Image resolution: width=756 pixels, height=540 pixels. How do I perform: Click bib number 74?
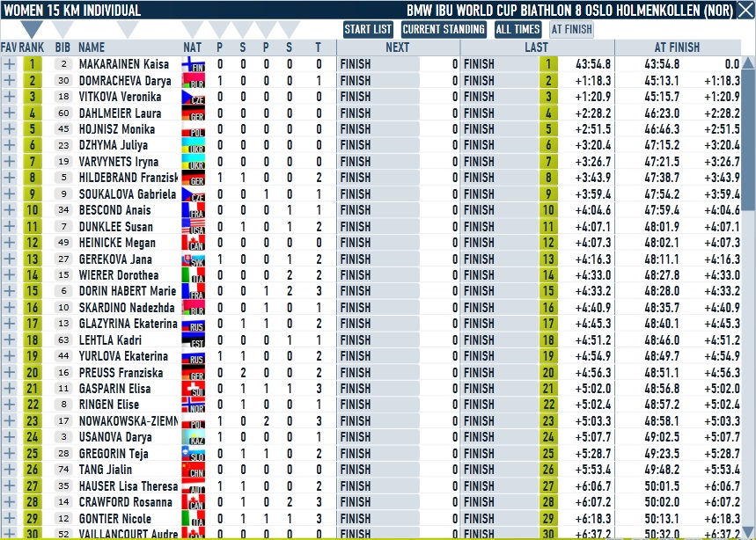(x=63, y=470)
